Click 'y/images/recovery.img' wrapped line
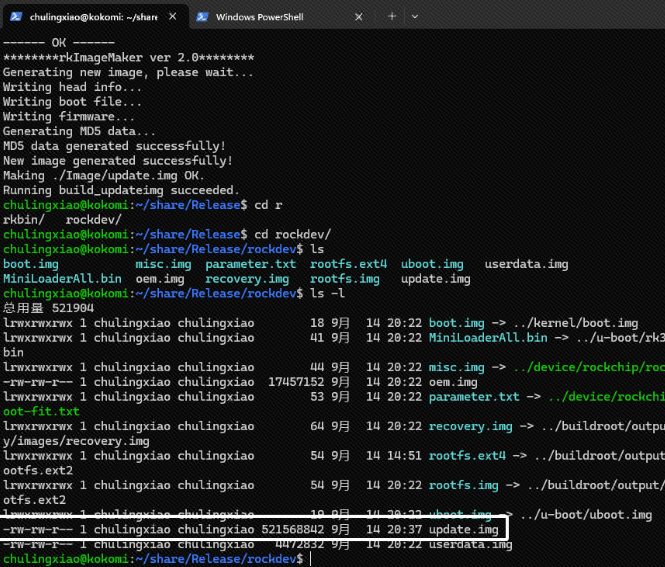 [76, 441]
